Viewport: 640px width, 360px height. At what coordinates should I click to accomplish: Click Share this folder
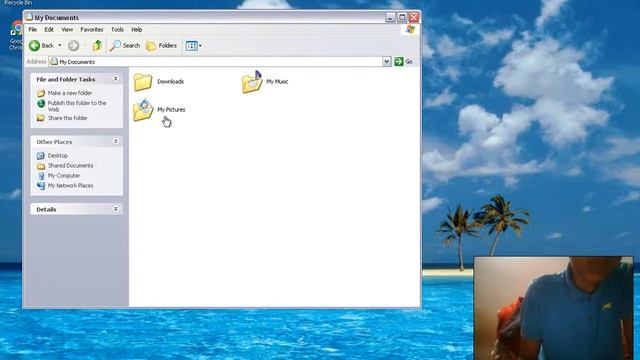(x=68, y=118)
